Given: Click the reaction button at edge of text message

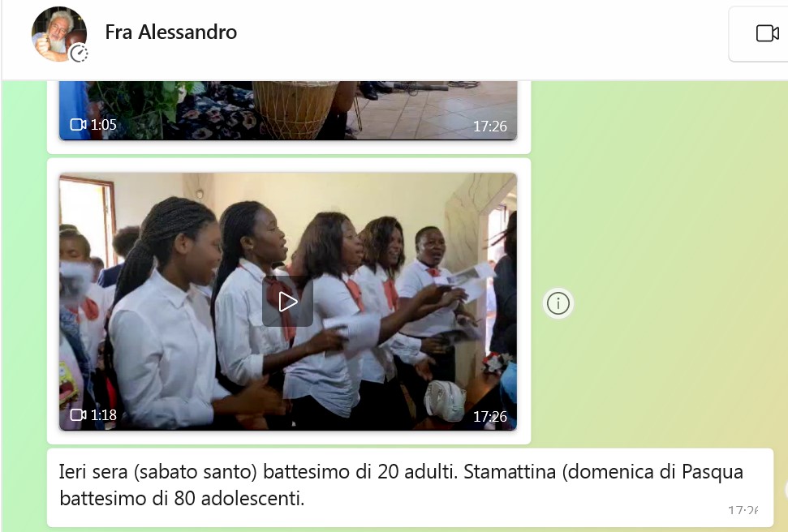Looking at the screenshot, I should click(786, 489).
